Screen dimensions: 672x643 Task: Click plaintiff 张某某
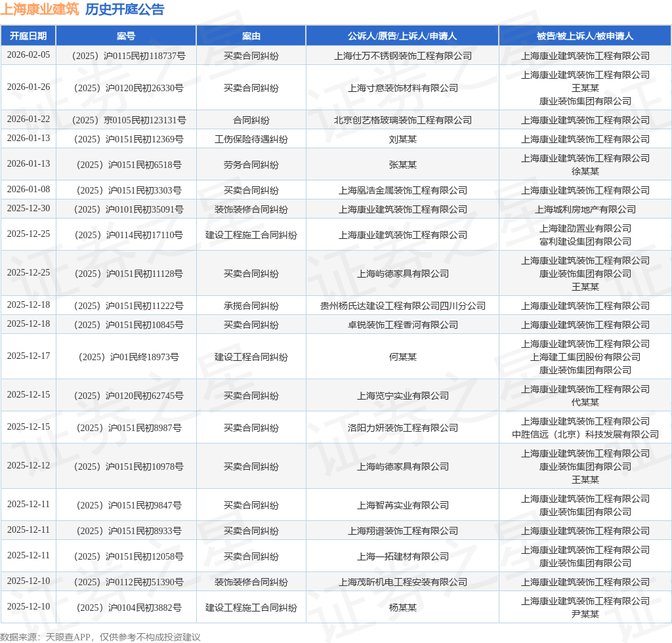point(403,165)
